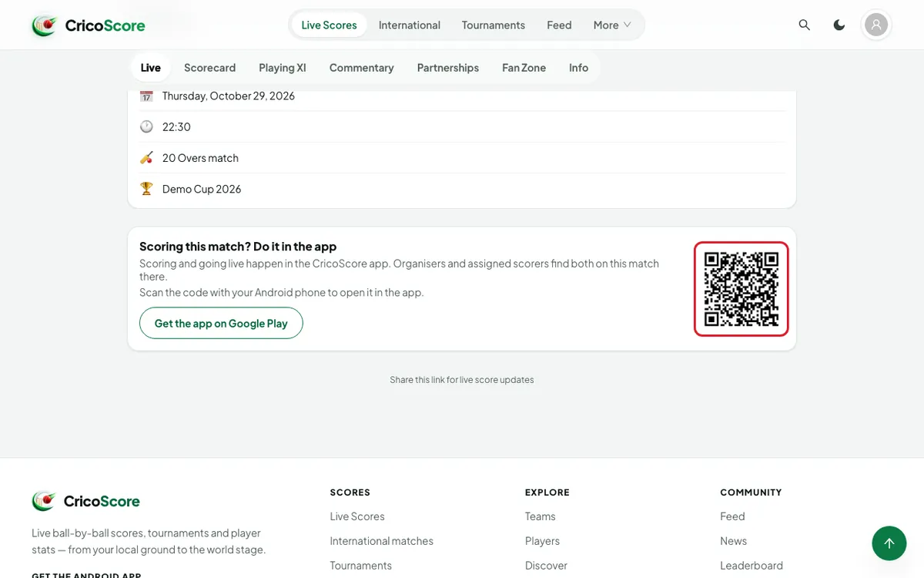Viewport: 924px width, 578px height.
Task: Click the SCORES footer column heading
Action: (350, 492)
